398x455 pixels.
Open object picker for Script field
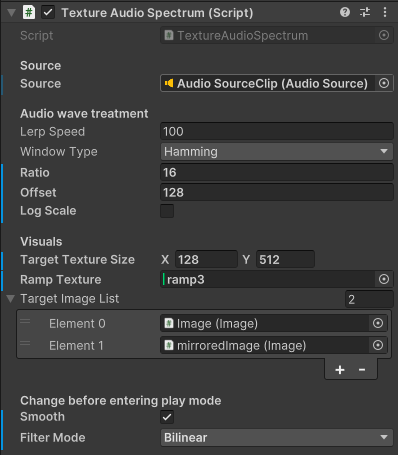[x=384, y=35]
